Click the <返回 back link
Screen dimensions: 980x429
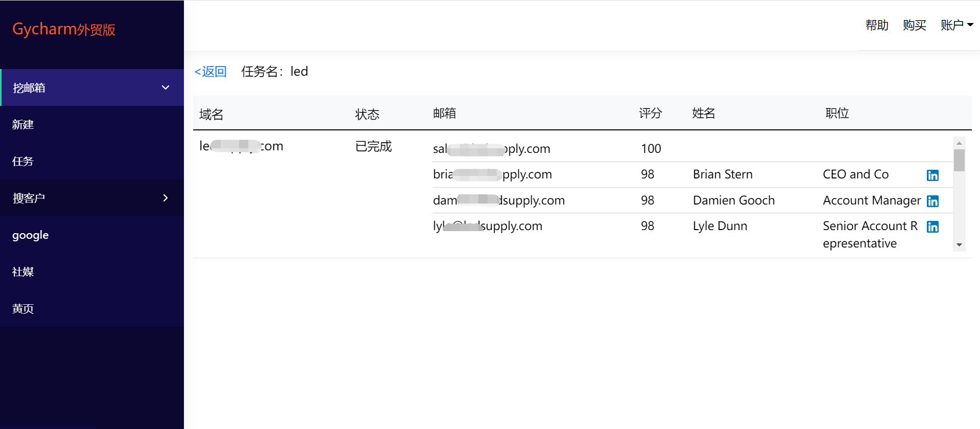pyautogui.click(x=211, y=72)
